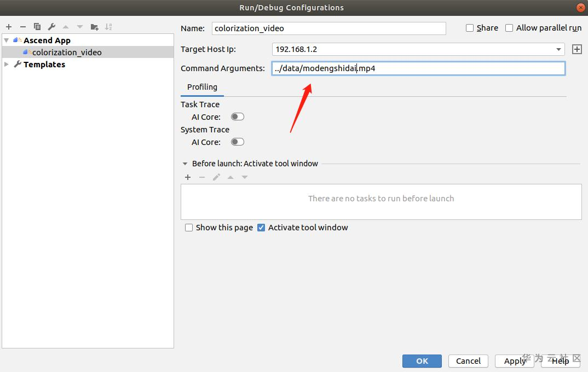Screen dimensions: 588x372
Task: Click the Cancel button
Action: [468, 361]
